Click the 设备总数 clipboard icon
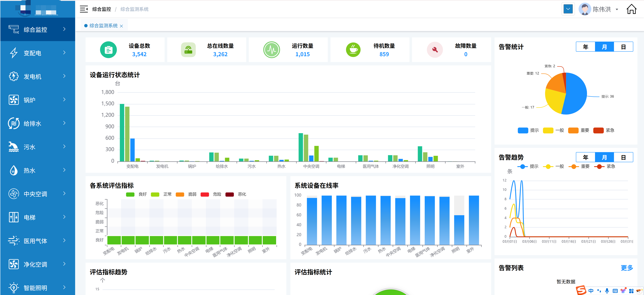 108,50
